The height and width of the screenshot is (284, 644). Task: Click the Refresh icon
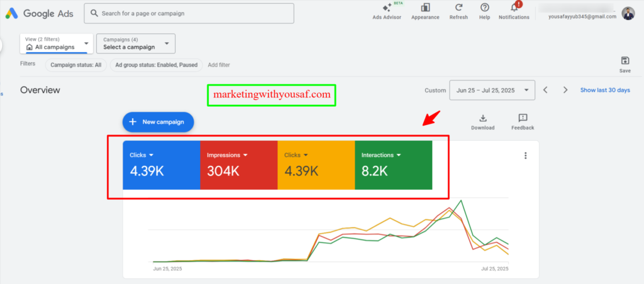point(458,8)
